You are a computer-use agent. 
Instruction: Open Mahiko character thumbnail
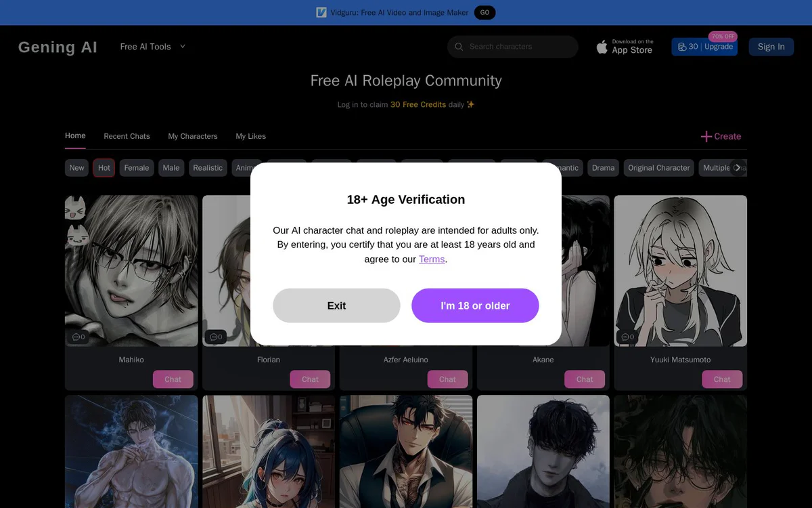(131, 271)
